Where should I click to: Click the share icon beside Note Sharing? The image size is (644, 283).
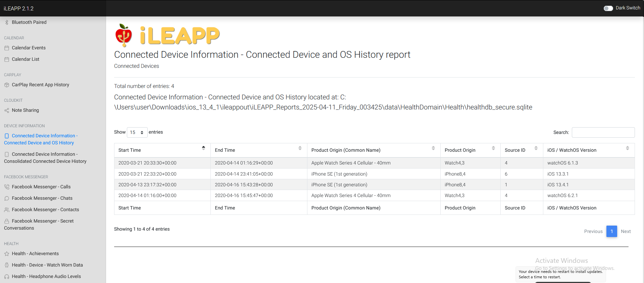pyautogui.click(x=7, y=110)
